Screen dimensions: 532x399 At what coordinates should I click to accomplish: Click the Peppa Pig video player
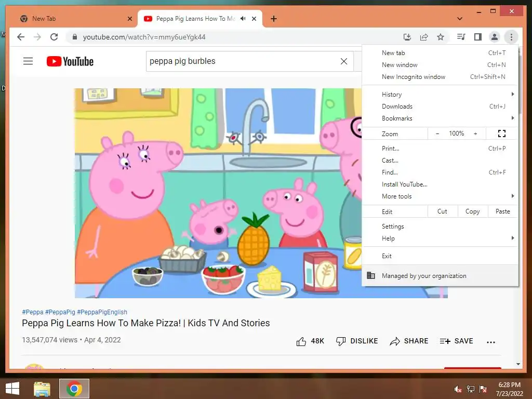(x=218, y=193)
